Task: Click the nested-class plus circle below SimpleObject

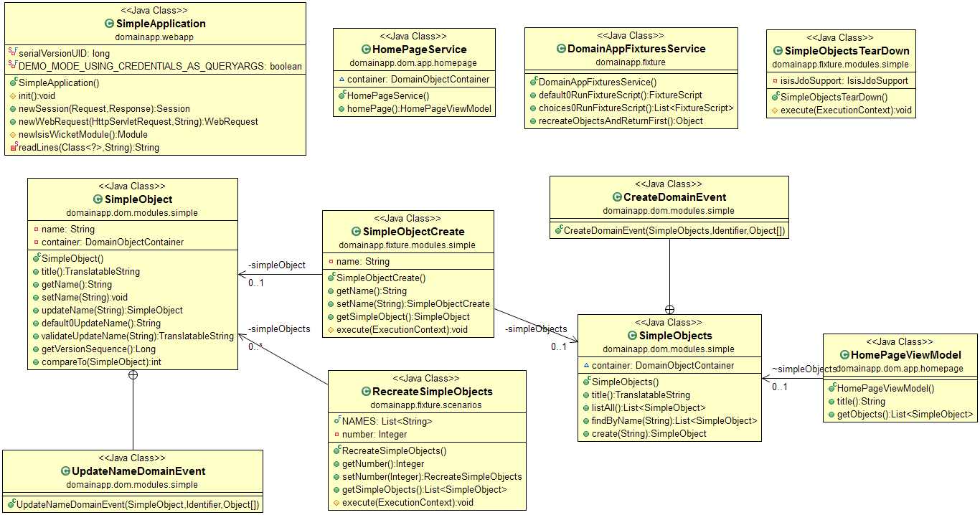Action: (133, 374)
